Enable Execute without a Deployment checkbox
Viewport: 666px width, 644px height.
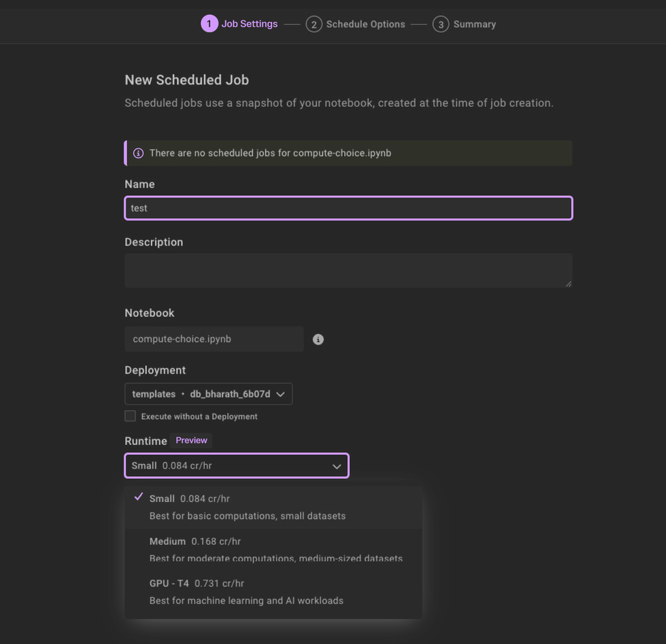(x=131, y=416)
